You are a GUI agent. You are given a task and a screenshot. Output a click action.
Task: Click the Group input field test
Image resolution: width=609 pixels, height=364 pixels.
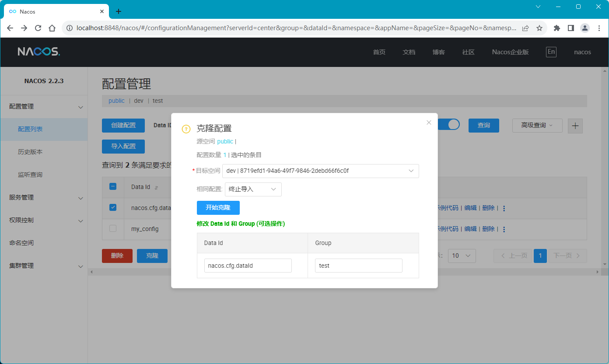coord(359,266)
